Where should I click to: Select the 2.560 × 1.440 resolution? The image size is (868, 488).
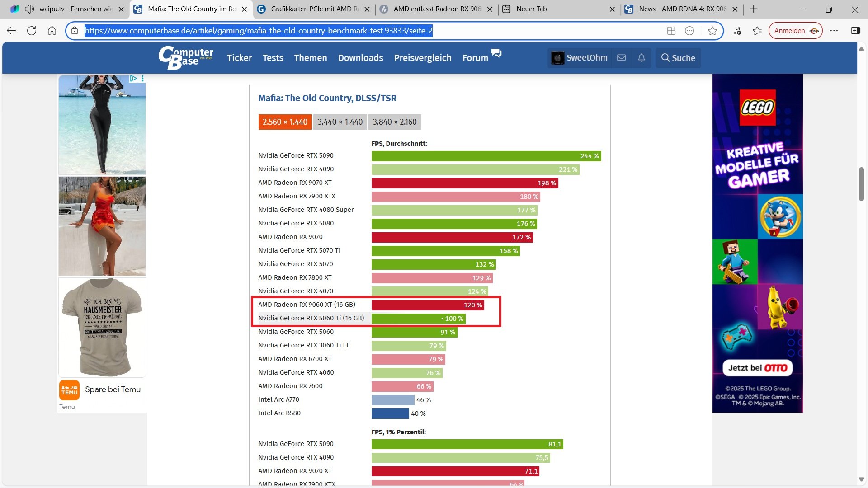[x=285, y=122]
